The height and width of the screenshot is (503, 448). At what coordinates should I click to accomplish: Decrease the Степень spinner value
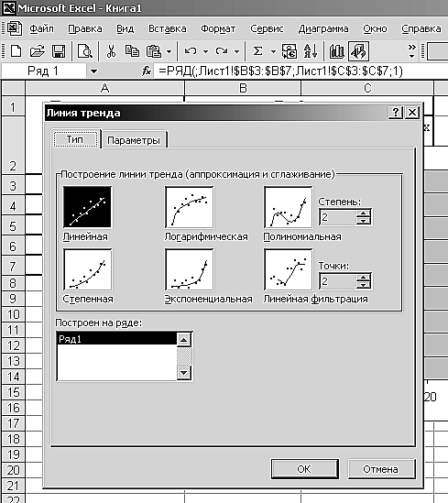pos(364,221)
